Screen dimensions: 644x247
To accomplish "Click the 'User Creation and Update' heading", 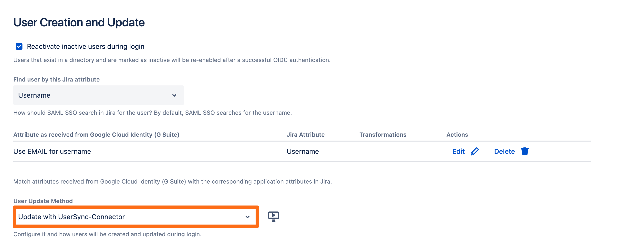I will (79, 22).
